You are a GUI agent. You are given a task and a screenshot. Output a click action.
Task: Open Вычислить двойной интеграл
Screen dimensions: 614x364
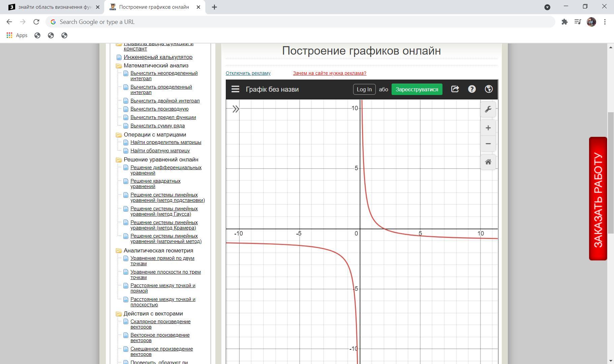tap(165, 101)
